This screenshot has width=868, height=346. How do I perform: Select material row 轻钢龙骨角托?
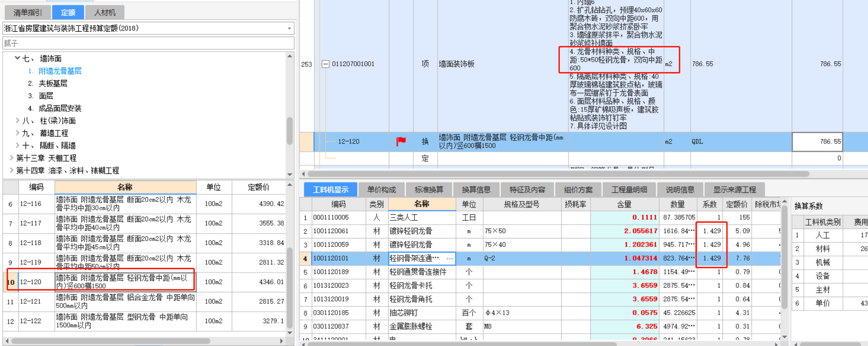[x=540, y=300]
